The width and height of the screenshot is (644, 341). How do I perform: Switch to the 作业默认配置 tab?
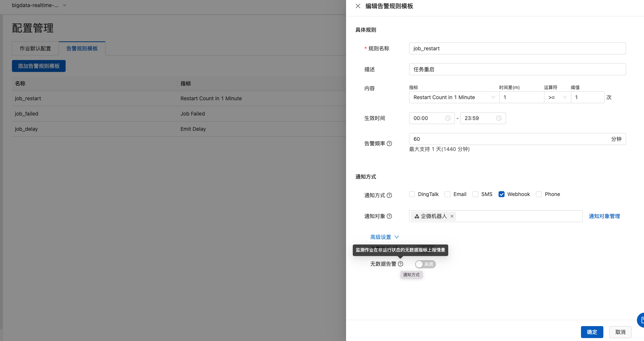[35, 48]
